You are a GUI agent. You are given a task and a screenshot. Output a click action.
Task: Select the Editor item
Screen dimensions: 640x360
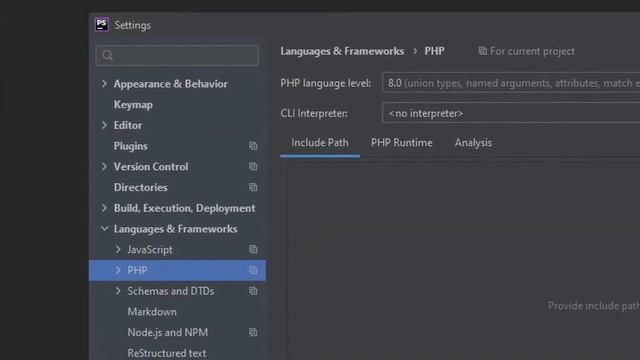[x=128, y=125]
